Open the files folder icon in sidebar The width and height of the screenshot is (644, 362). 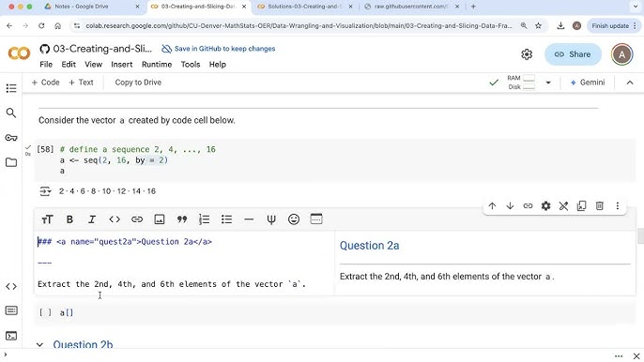11,162
